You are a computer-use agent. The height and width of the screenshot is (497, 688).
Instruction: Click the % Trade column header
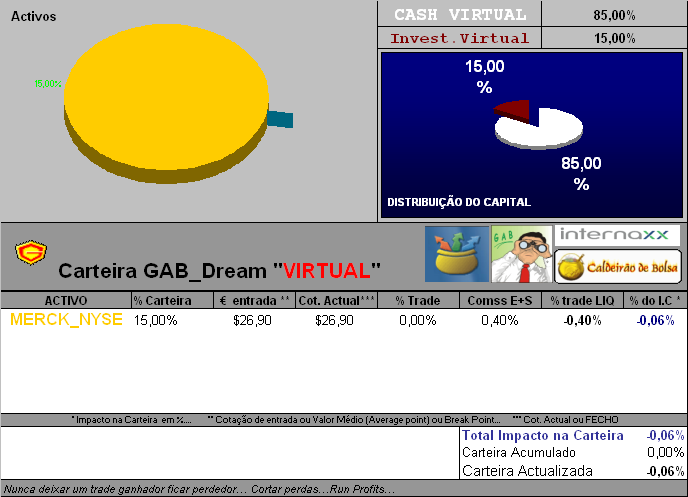point(418,300)
